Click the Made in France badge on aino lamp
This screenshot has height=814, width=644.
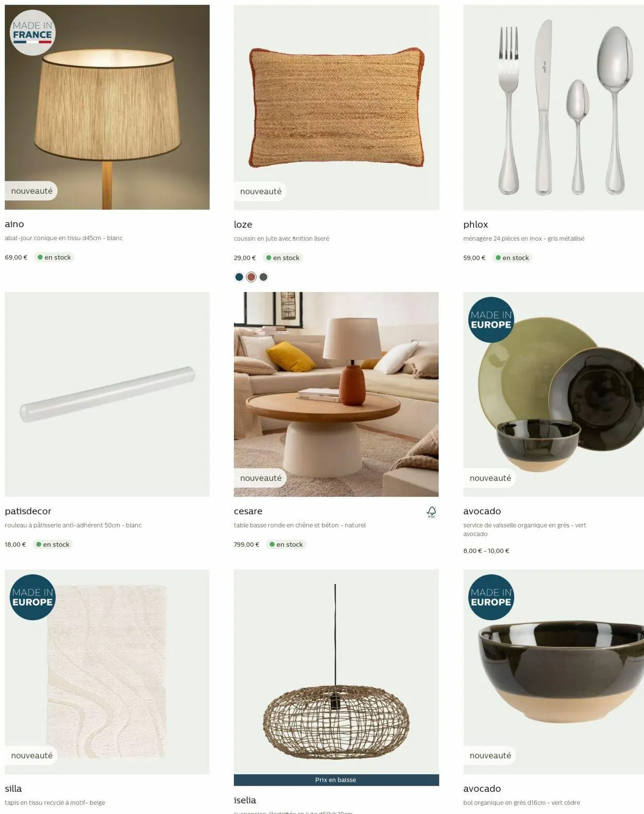point(32,32)
